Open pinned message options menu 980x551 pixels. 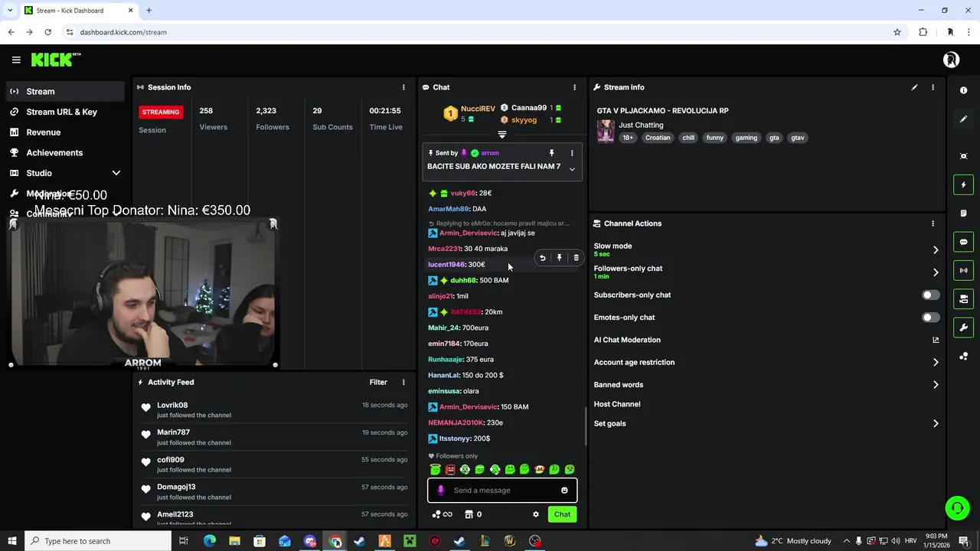click(x=571, y=153)
